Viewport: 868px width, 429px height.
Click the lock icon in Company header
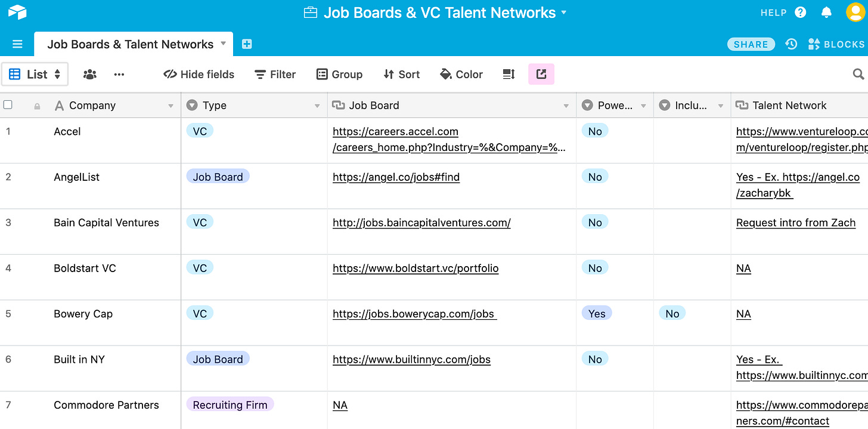point(37,106)
